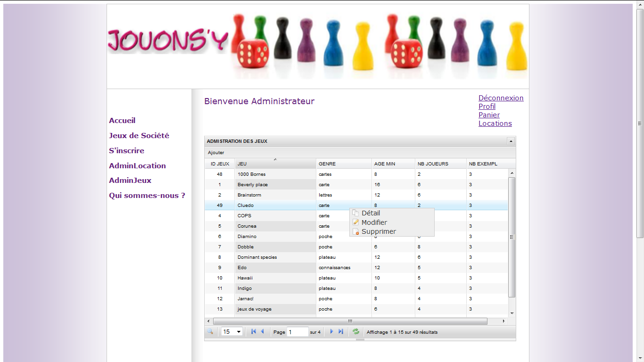This screenshot has width=644, height=362.
Task: Go to previous page arrow icon
Action: (x=262, y=331)
